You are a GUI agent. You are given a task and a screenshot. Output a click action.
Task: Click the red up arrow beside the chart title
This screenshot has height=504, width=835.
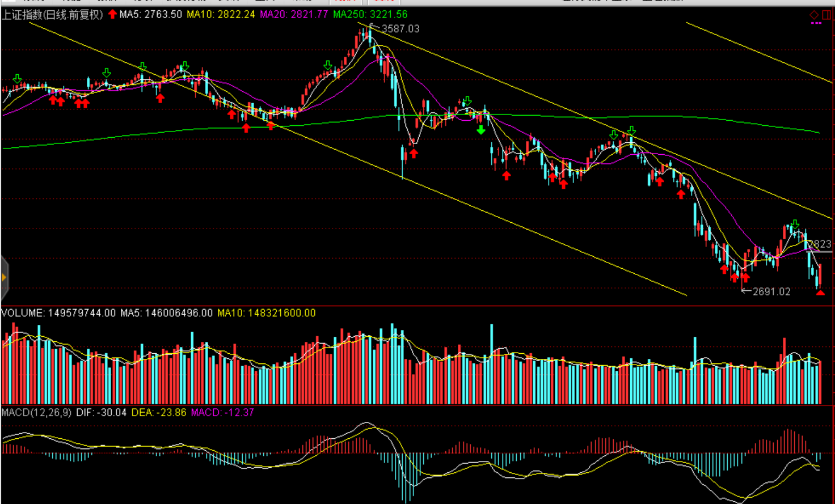click(112, 14)
